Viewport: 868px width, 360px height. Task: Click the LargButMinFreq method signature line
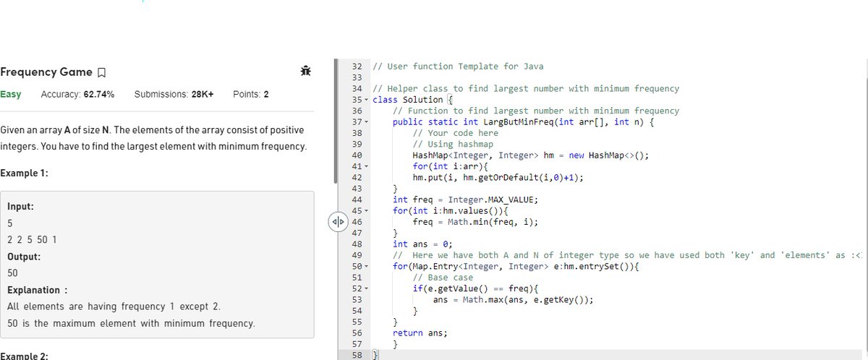[x=523, y=122]
